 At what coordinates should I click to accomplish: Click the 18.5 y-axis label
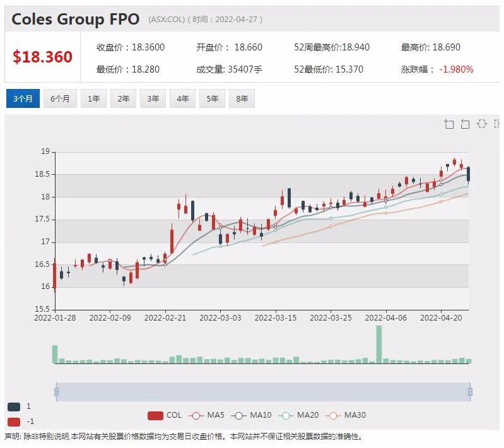click(42, 174)
